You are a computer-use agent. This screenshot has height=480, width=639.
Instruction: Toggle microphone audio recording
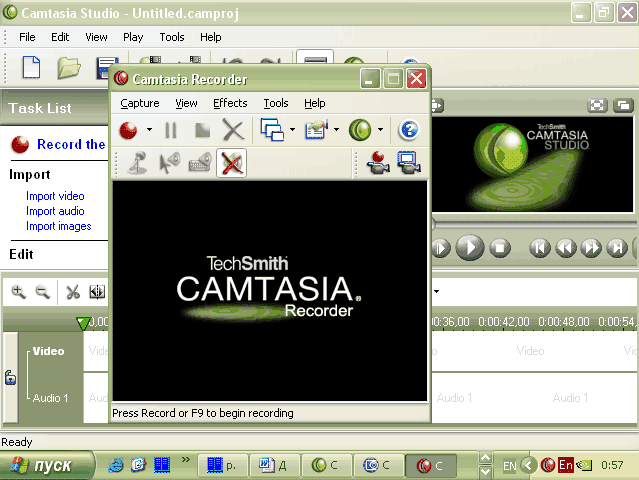[x=138, y=163]
